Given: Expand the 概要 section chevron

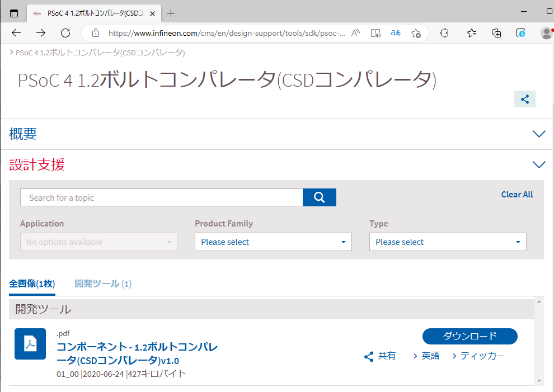Looking at the screenshot, I should pos(539,134).
